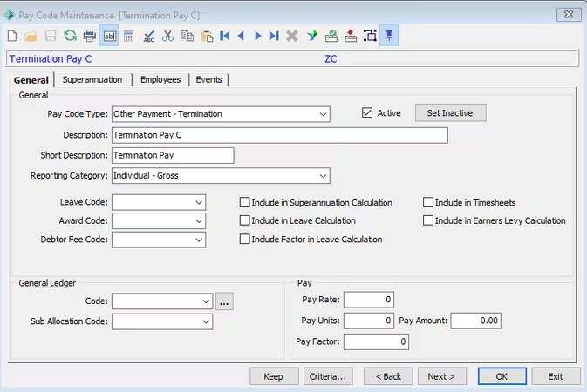
Task: Click the New document toolbar icon
Action: pyautogui.click(x=11, y=36)
